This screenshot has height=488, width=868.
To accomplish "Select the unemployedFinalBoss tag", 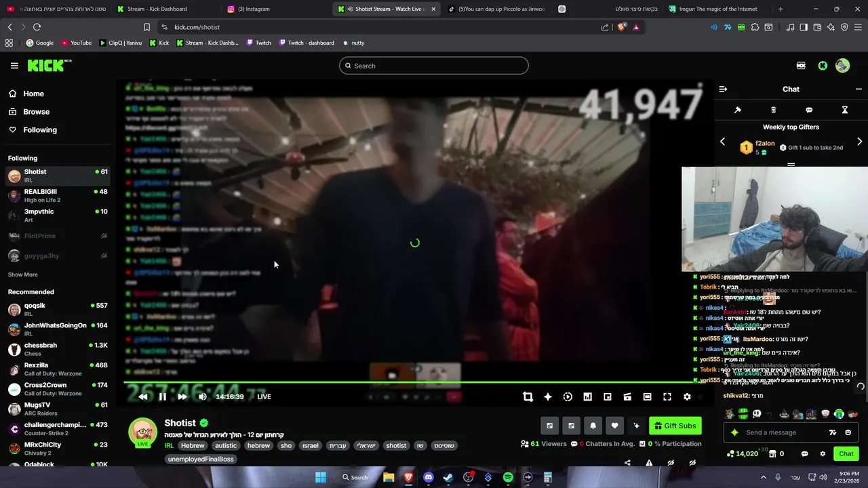I will (201, 459).
